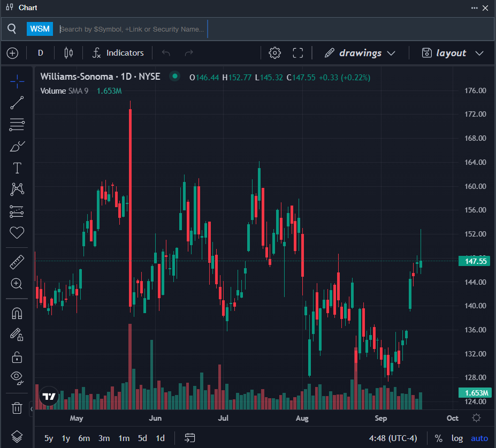Select the ruler measure tool
The height and width of the screenshot is (448, 496).
pos(17,262)
